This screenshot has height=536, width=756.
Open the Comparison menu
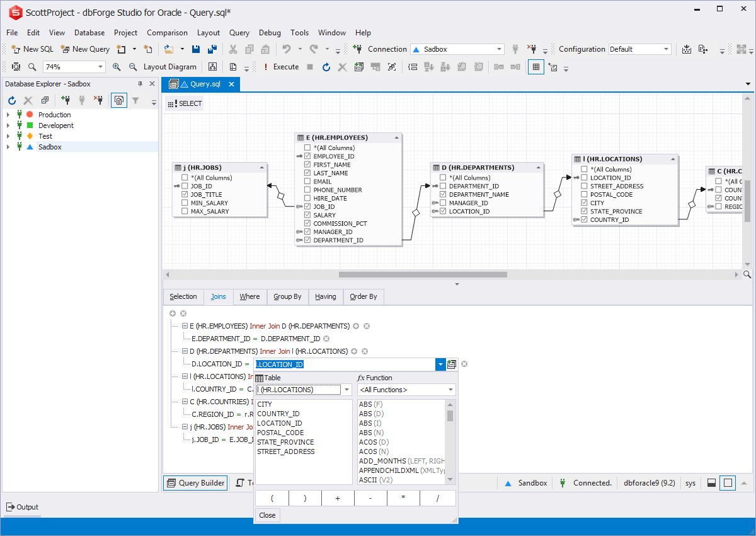click(x=167, y=33)
